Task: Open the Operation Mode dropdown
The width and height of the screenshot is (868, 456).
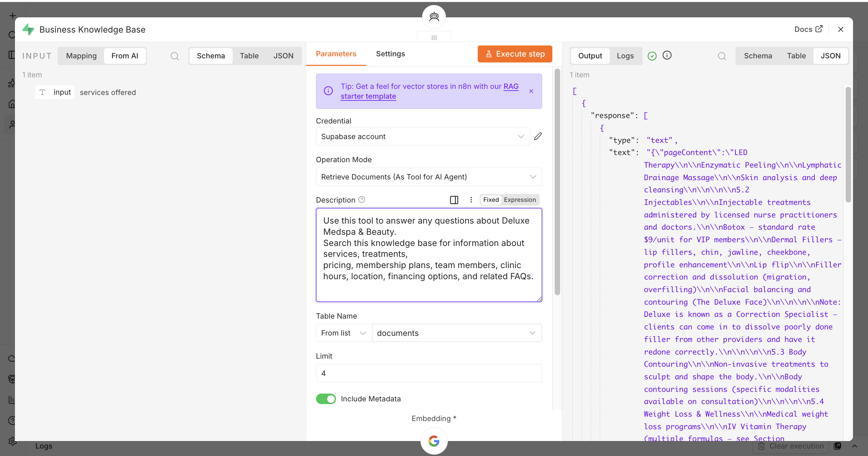Action: [x=429, y=177]
